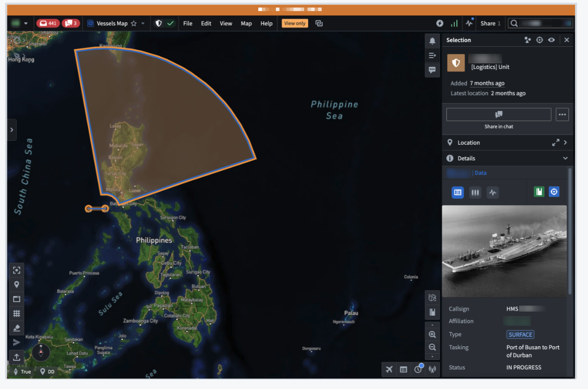
Task: Open the three-dot more options button
Action: 562,115
